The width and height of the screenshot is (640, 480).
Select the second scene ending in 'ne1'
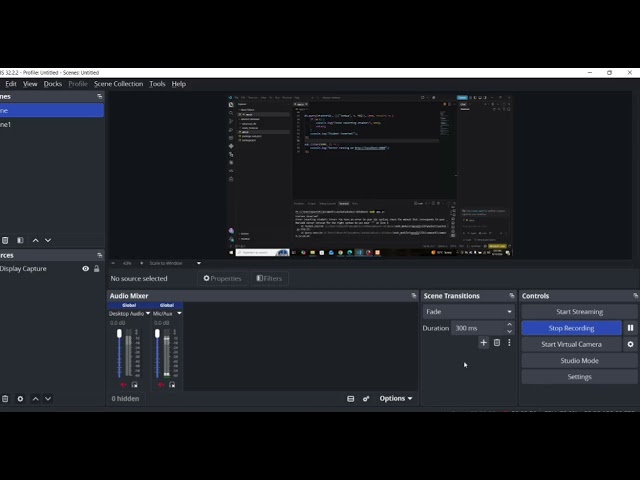click(x=52, y=124)
